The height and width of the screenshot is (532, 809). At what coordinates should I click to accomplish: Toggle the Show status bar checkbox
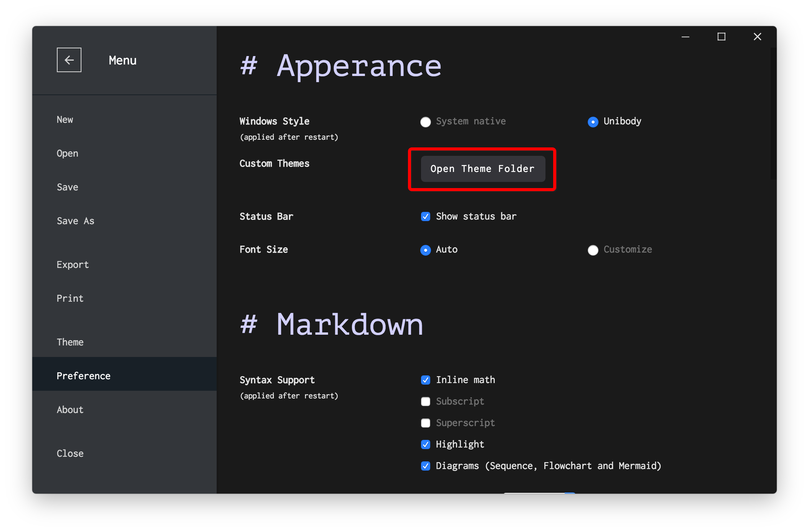426,216
